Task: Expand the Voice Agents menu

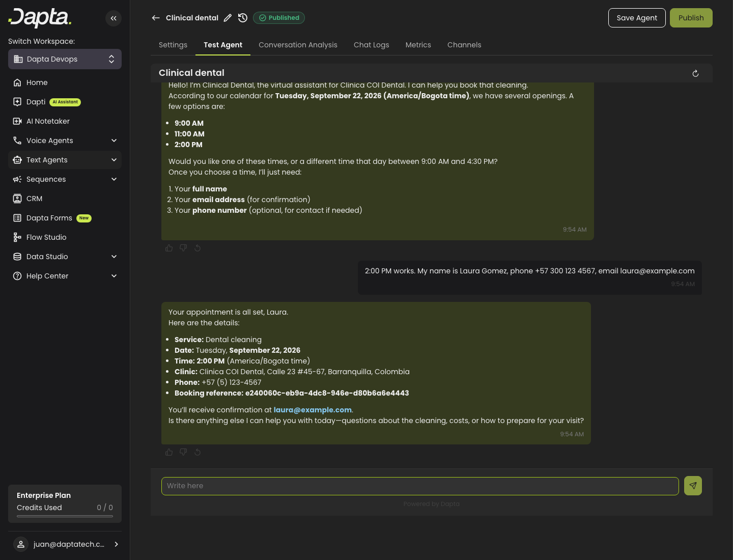Action: point(65,141)
